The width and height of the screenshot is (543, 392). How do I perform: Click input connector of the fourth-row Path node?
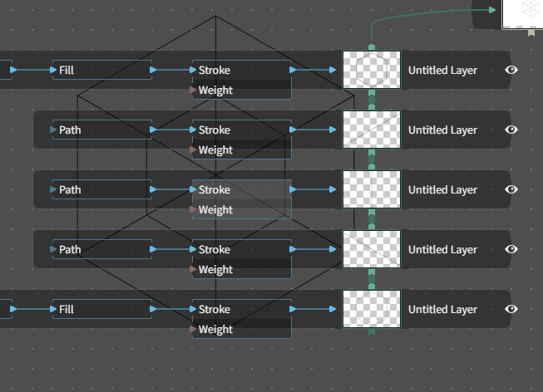(x=53, y=249)
